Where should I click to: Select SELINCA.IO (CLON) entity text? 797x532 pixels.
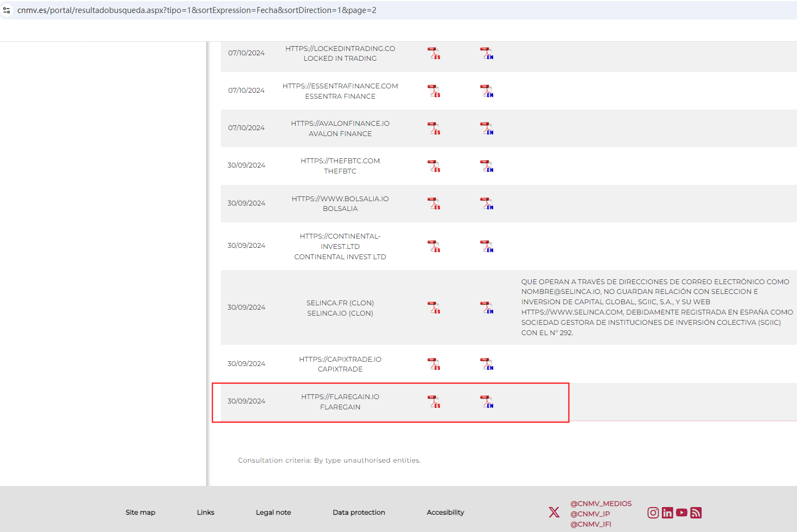(340, 313)
